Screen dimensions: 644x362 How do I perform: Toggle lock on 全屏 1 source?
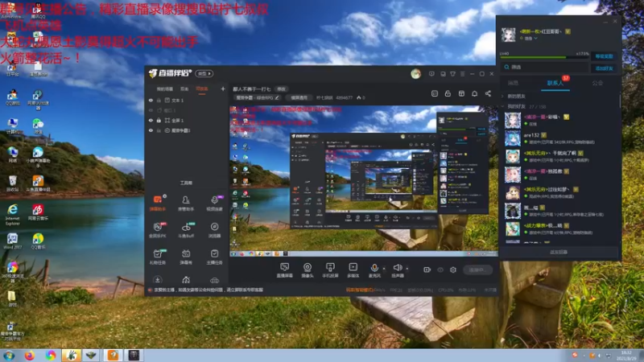[x=159, y=120]
